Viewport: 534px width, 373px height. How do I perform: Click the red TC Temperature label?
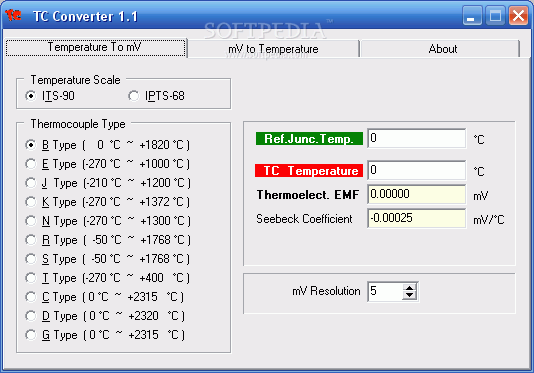309,171
